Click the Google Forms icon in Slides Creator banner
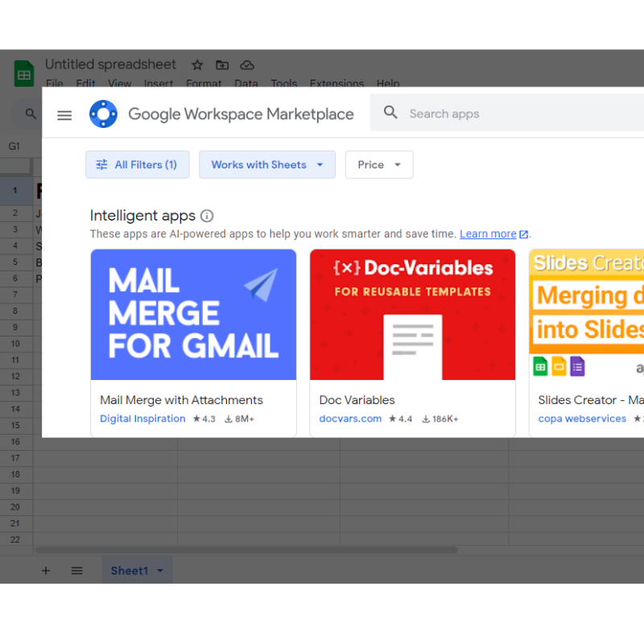 coord(577,366)
